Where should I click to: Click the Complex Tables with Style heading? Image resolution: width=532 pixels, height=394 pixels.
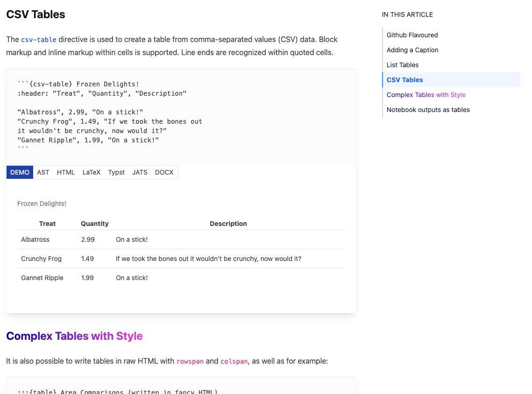(x=74, y=336)
